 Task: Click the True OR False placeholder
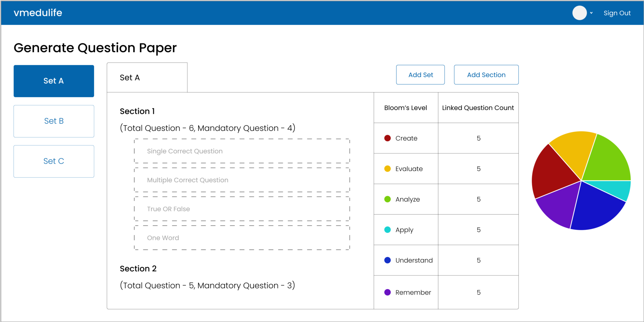click(169, 209)
